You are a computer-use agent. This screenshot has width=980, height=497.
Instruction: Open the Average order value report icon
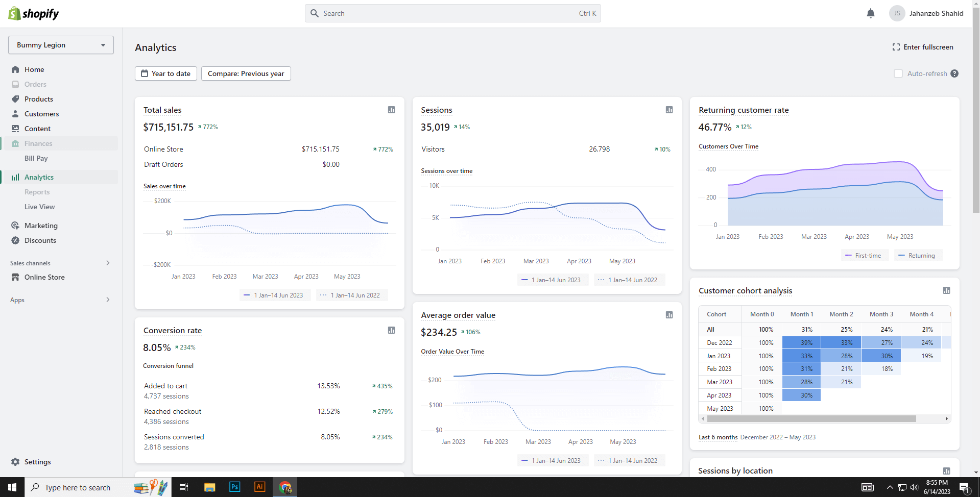pos(669,315)
